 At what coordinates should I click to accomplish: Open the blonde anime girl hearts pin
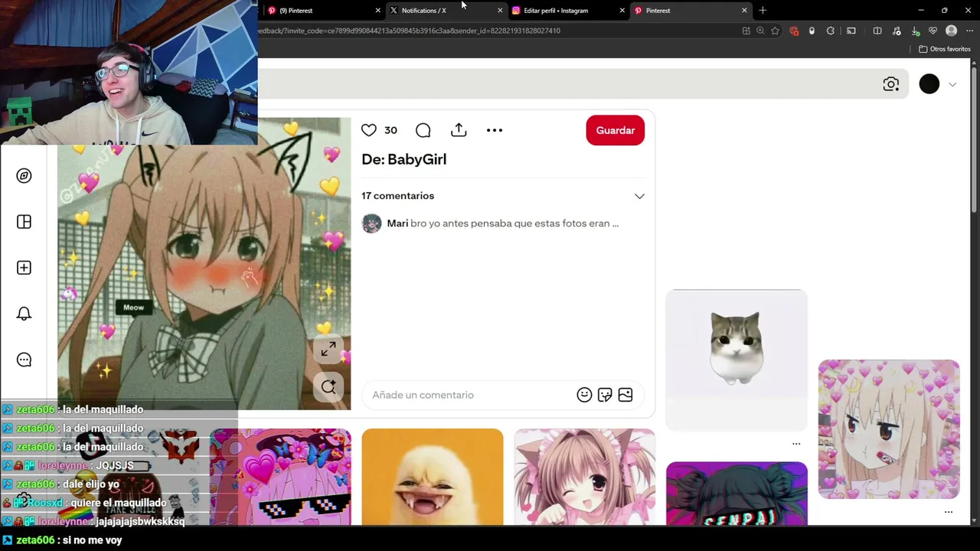click(889, 429)
